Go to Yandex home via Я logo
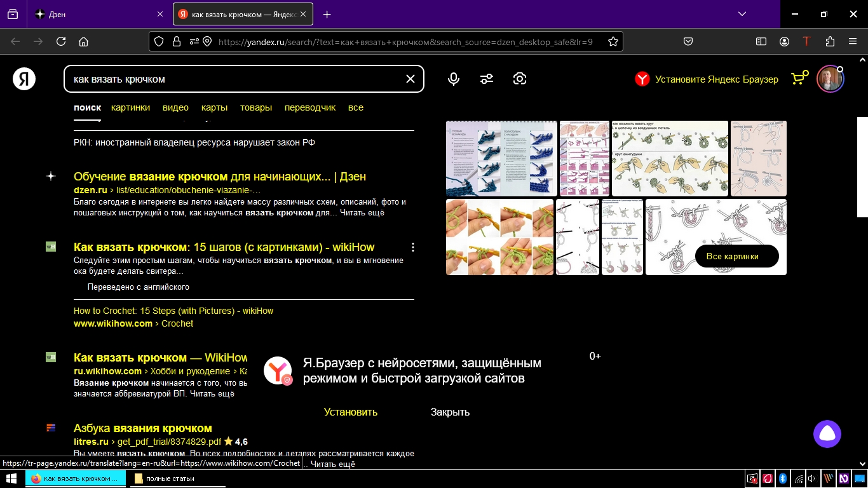Image resolution: width=868 pixels, height=488 pixels. click(x=24, y=79)
